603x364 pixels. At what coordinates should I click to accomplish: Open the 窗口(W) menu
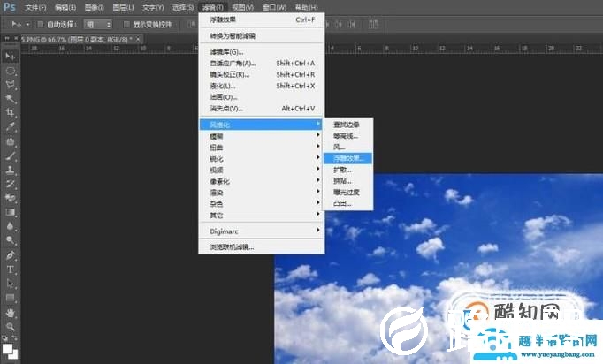(275, 7)
